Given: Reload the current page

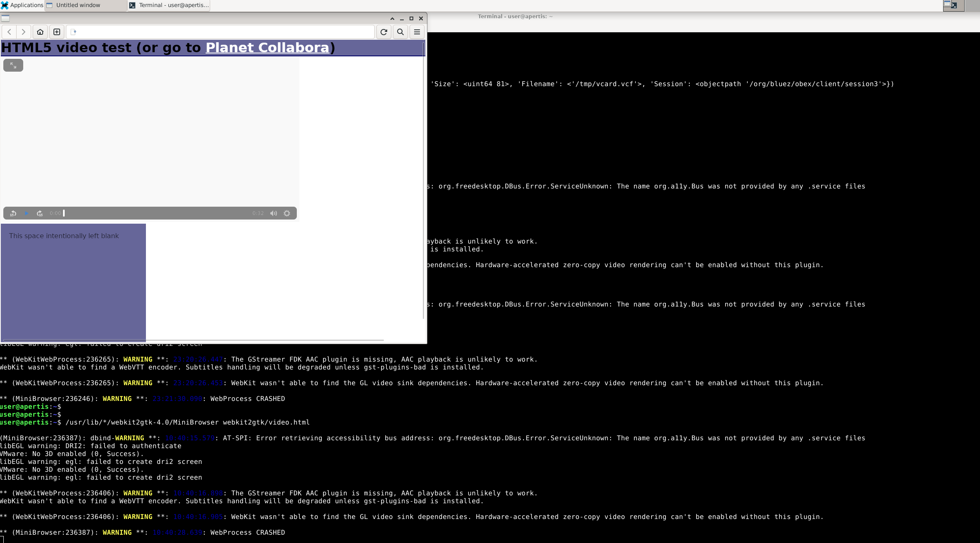Looking at the screenshot, I should click(x=384, y=32).
